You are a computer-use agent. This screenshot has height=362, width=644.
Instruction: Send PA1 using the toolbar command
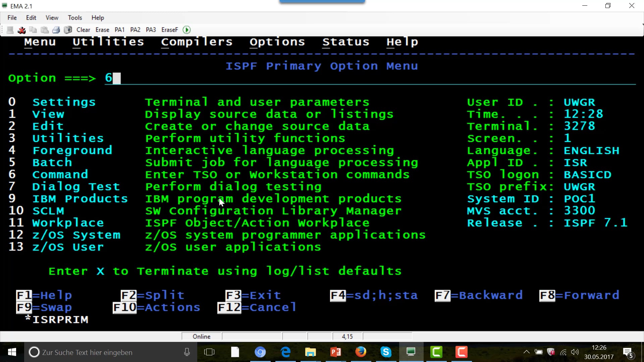(x=119, y=30)
